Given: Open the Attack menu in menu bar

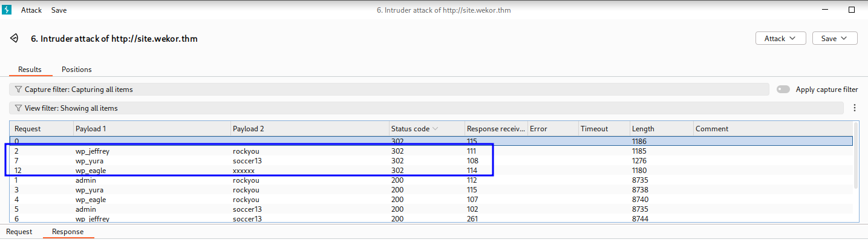Looking at the screenshot, I should (x=31, y=10).
